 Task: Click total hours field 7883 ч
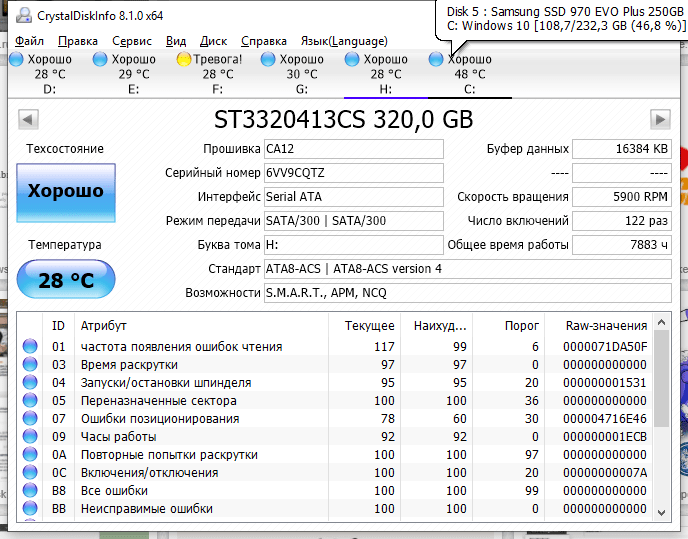click(622, 245)
